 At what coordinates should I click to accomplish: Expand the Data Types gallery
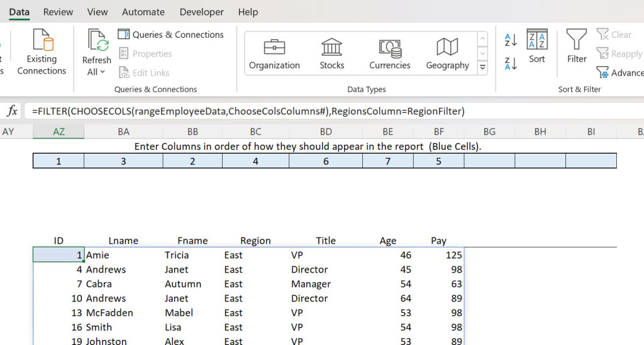pyautogui.click(x=482, y=67)
